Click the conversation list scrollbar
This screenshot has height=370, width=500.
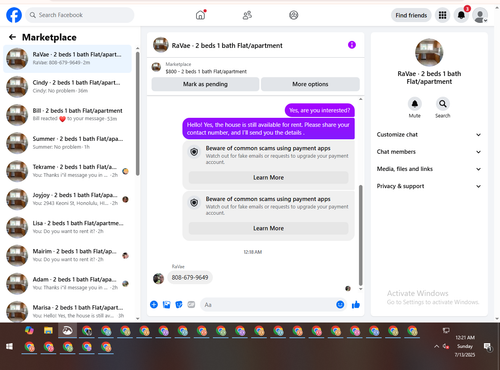coord(137,113)
